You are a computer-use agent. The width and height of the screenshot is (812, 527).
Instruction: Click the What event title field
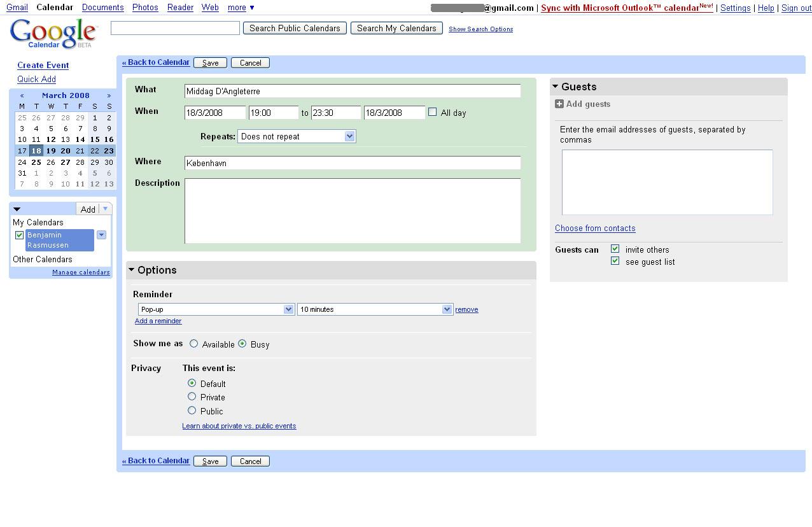coord(353,91)
